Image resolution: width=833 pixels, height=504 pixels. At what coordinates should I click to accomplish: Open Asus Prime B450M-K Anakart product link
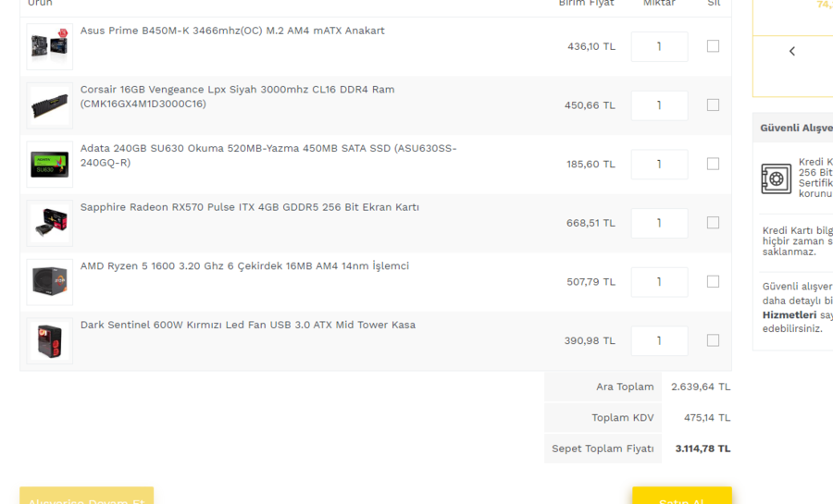(x=232, y=31)
